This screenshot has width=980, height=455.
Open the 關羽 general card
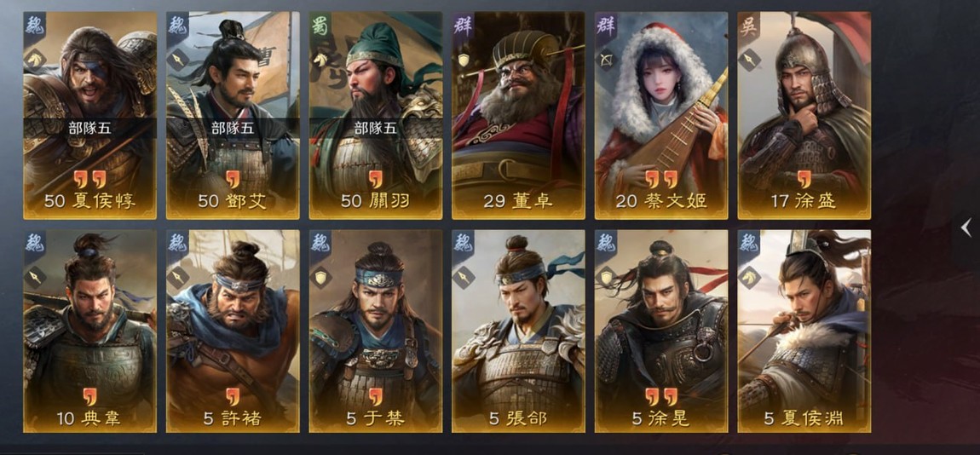point(376,116)
